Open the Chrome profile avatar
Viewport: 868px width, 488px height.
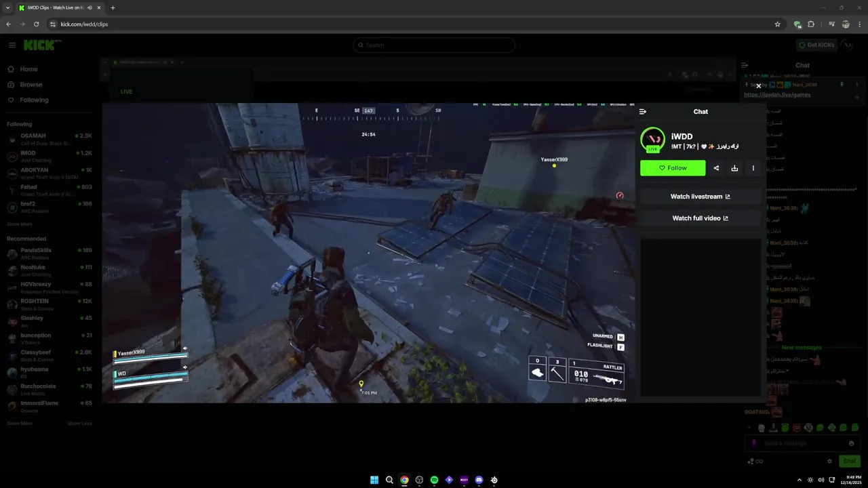tap(846, 24)
